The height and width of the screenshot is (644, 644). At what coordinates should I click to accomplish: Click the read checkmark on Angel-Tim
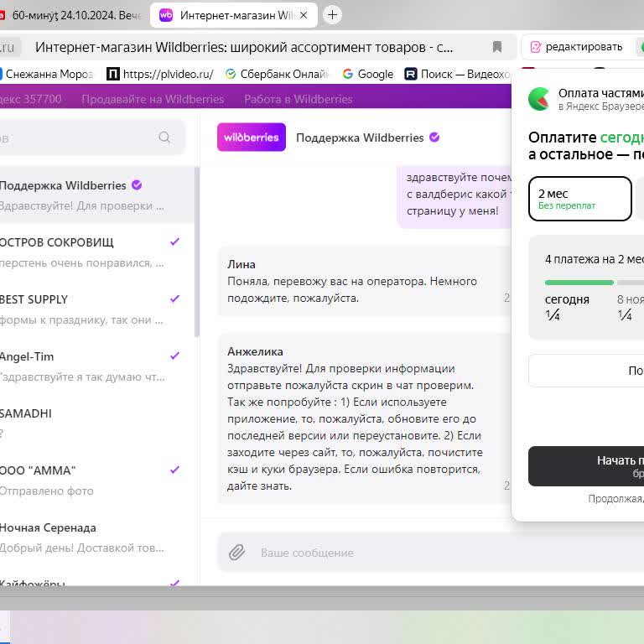click(x=175, y=356)
